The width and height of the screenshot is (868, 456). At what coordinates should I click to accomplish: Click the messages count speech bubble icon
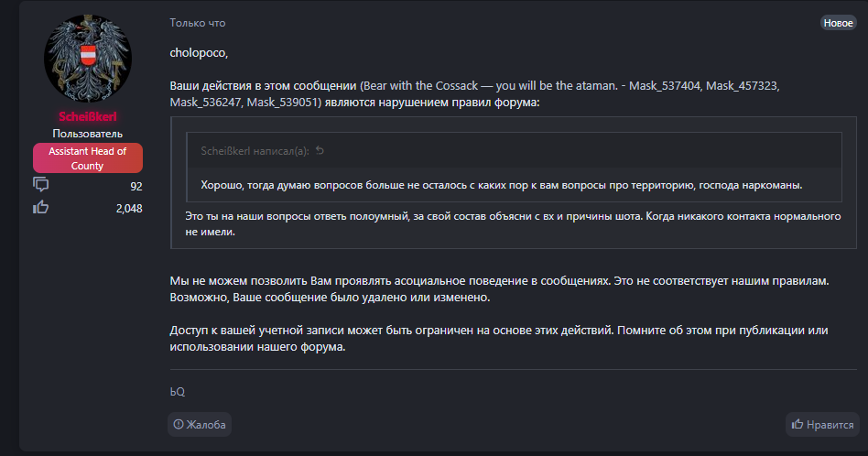coord(41,186)
